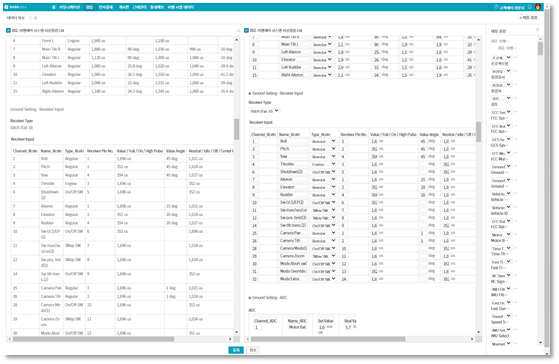Open the FCC Bat dropdown in the sidebar
The width and height of the screenshot is (559, 364).
pos(502,221)
